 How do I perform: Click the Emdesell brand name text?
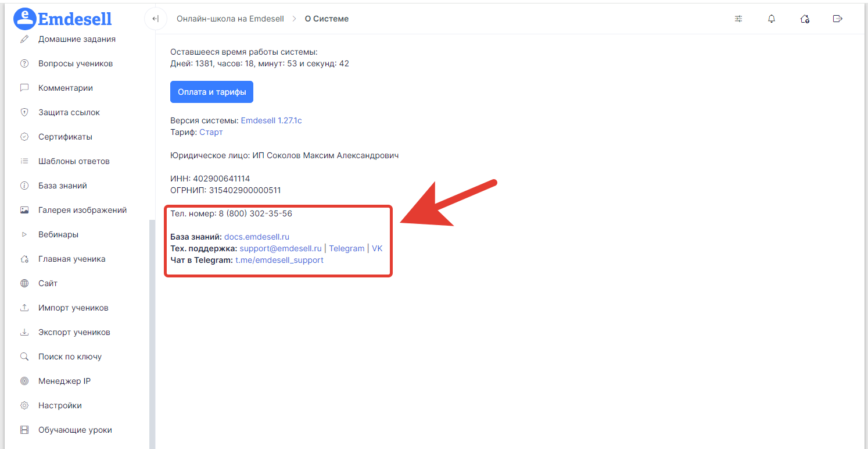tap(75, 19)
